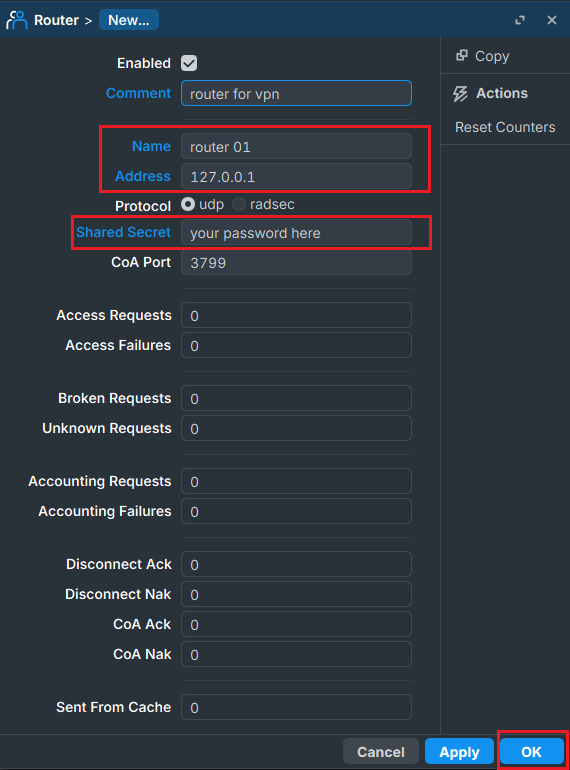Click the Accounting Failures counter field
Screen dimensions: 570x770
(296, 511)
